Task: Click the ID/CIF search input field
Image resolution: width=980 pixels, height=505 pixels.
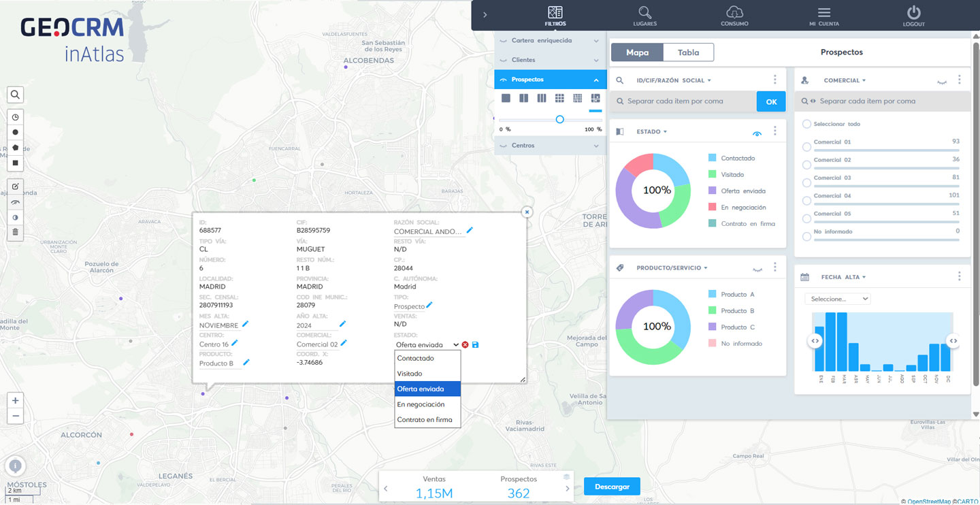Action: (683, 101)
